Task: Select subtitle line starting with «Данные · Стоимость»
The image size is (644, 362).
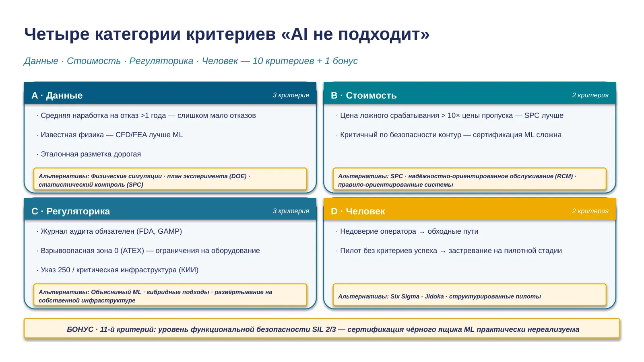Action: point(191,61)
